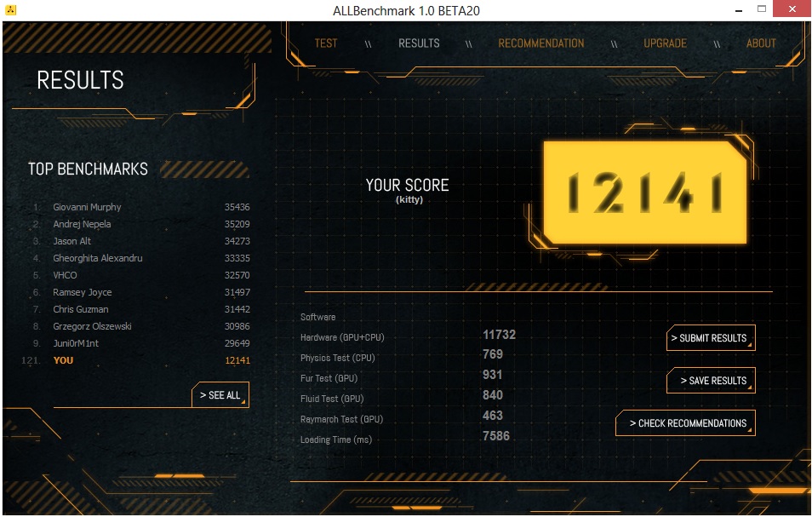The height and width of the screenshot is (517, 812).
Task: Click the physics value 769
Action: 493,354
